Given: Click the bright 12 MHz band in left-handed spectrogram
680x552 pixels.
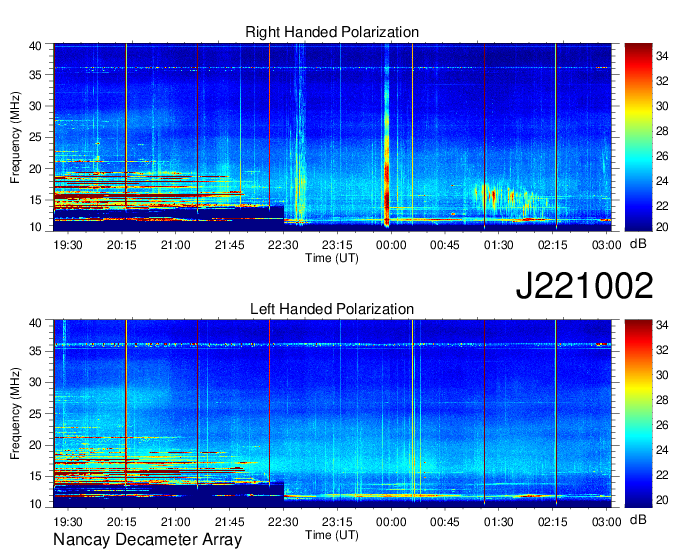Looking at the screenshot, I should click(447, 495).
